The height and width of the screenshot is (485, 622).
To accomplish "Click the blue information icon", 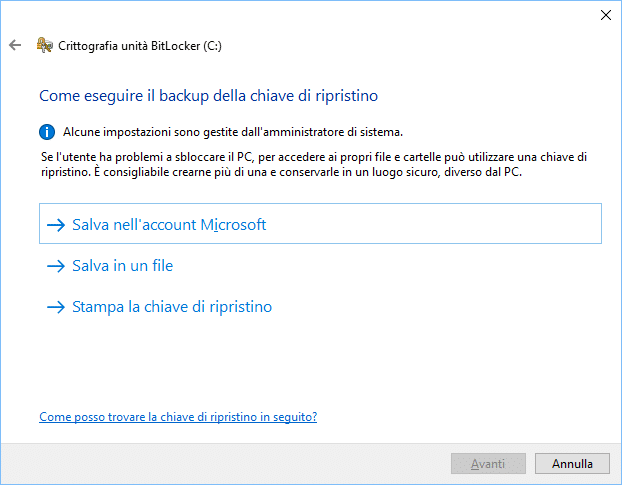I will (47, 132).
